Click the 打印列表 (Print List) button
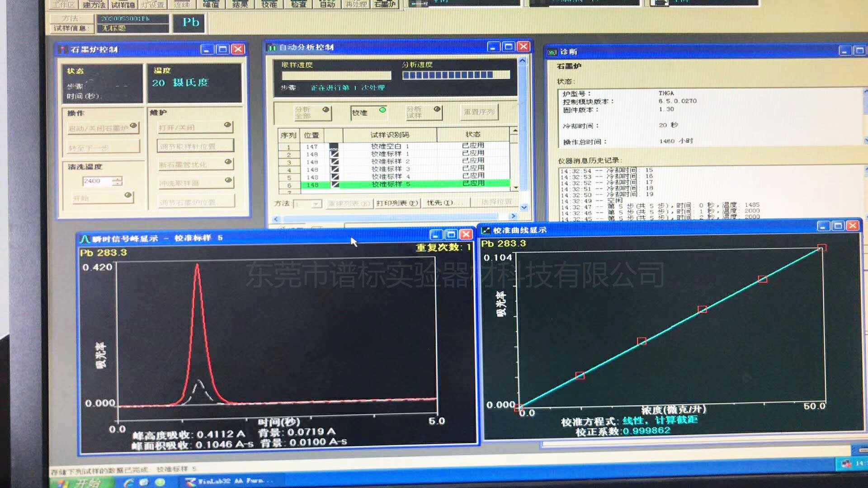This screenshot has height=488, width=868. pyautogui.click(x=397, y=203)
